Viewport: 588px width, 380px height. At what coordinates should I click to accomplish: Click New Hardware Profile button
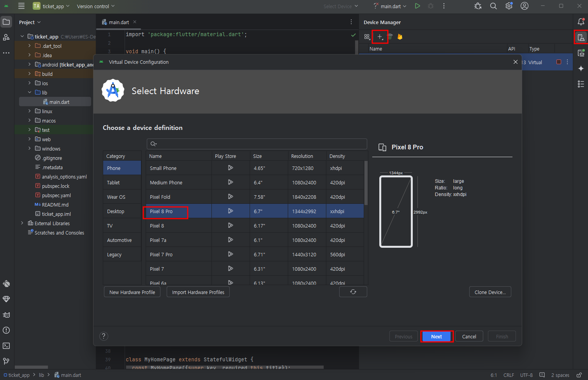tap(132, 292)
